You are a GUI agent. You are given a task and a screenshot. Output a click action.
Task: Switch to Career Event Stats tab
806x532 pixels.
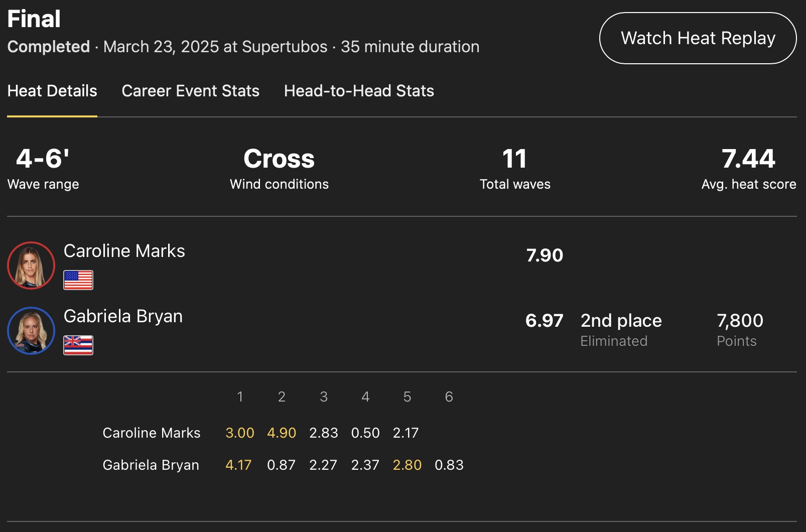[190, 91]
